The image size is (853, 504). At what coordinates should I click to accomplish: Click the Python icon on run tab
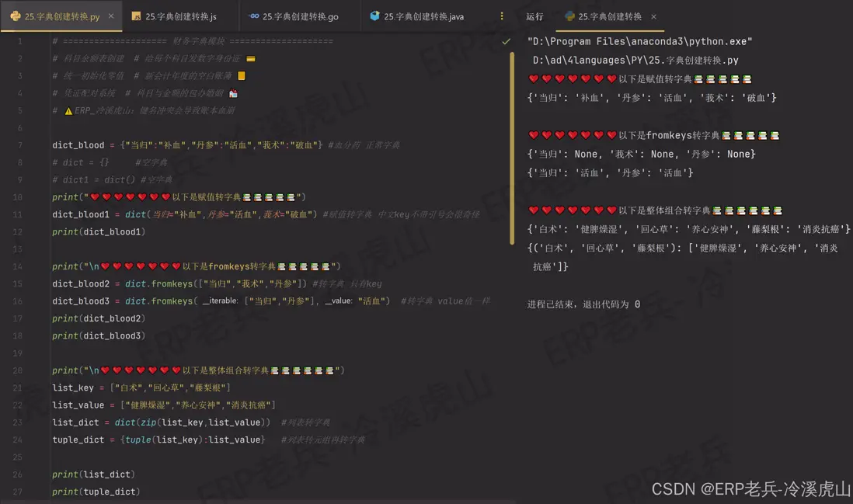(x=569, y=16)
